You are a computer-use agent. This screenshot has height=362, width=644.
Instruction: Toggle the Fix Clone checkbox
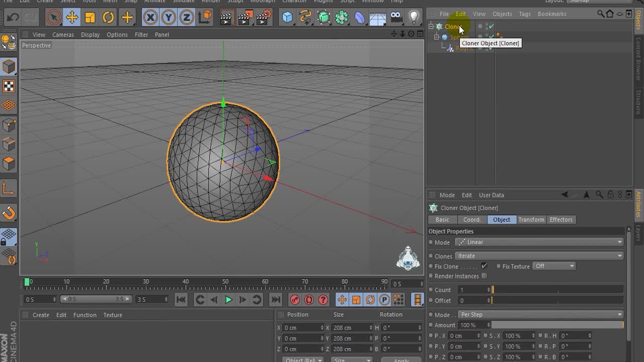(484, 266)
